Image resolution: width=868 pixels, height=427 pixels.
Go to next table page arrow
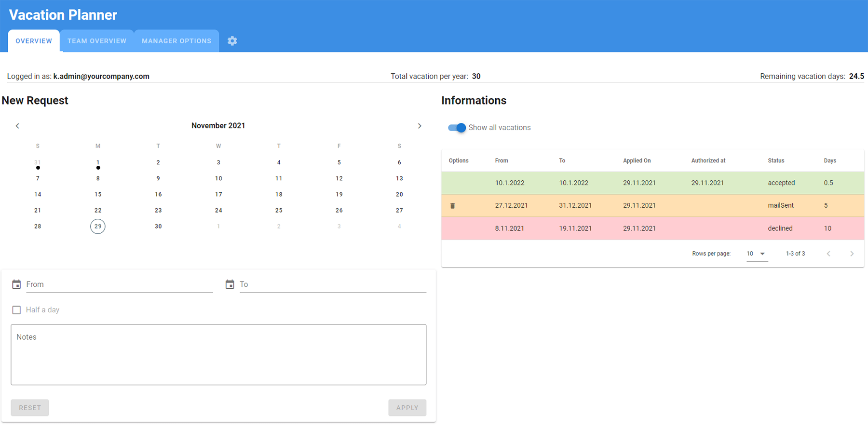(852, 254)
